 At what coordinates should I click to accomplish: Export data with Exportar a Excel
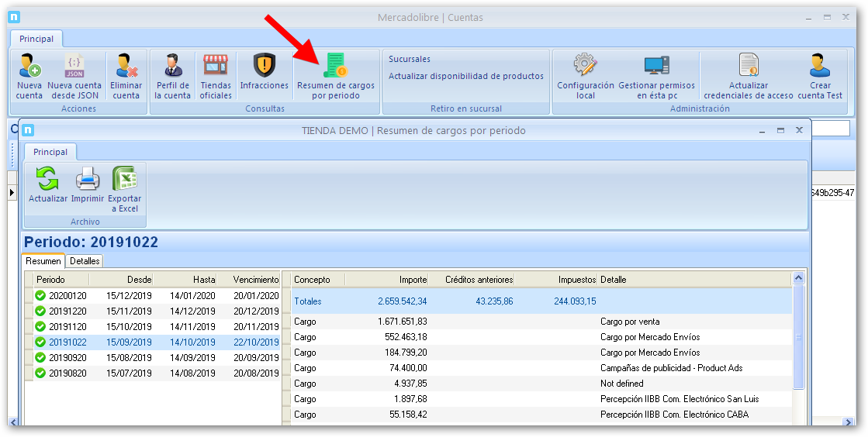[124, 181]
